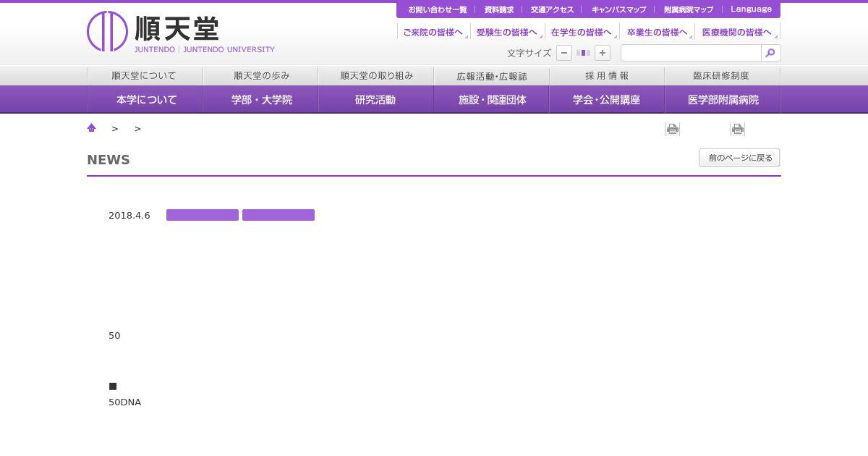Open キャンパスマップ link

tap(618, 9)
